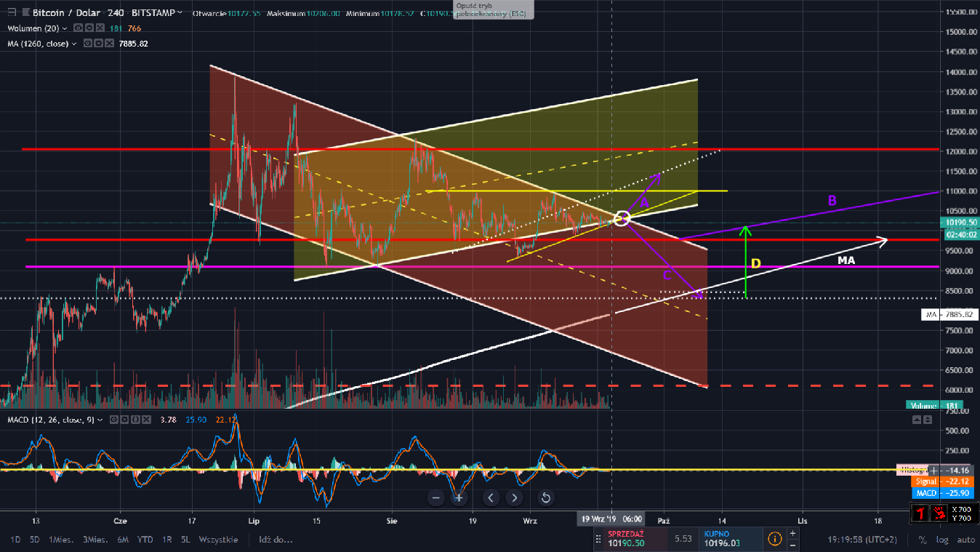
Task: Select the 5L time range
Action: [185, 540]
